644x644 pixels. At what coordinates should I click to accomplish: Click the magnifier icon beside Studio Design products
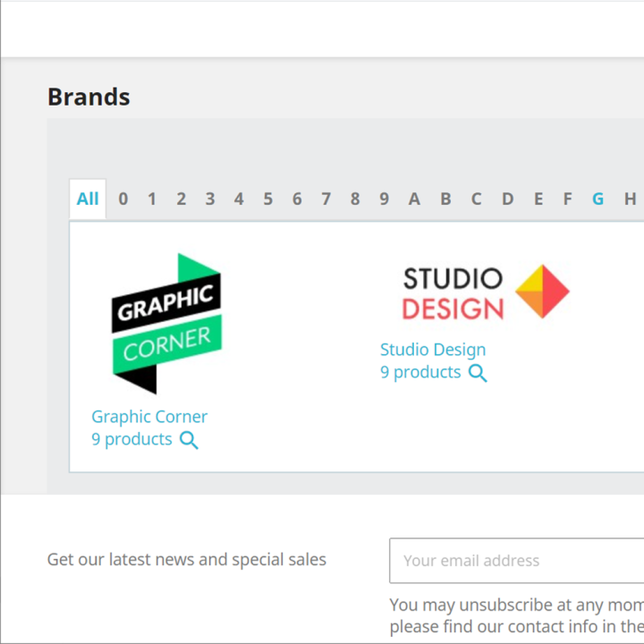(x=478, y=373)
